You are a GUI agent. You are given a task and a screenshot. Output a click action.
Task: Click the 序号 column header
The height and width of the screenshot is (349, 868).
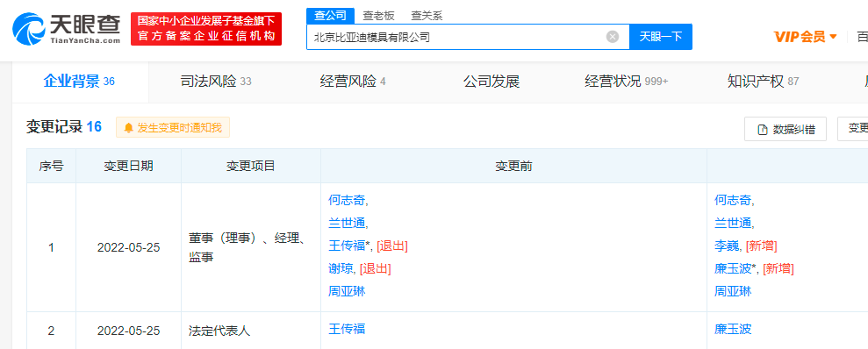pyautogui.click(x=51, y=166)
